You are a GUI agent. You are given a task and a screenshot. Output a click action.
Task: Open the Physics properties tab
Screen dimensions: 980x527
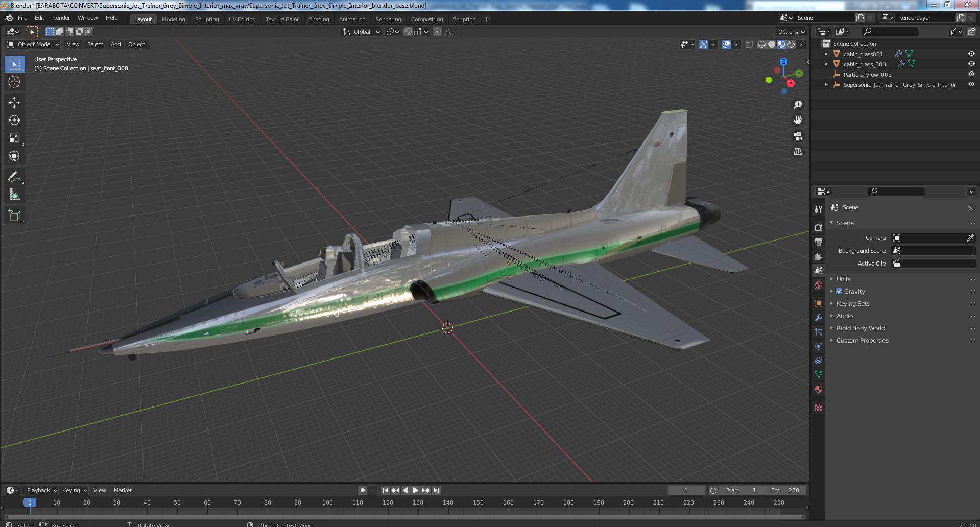pyautogui.click(x=819, y=346)
